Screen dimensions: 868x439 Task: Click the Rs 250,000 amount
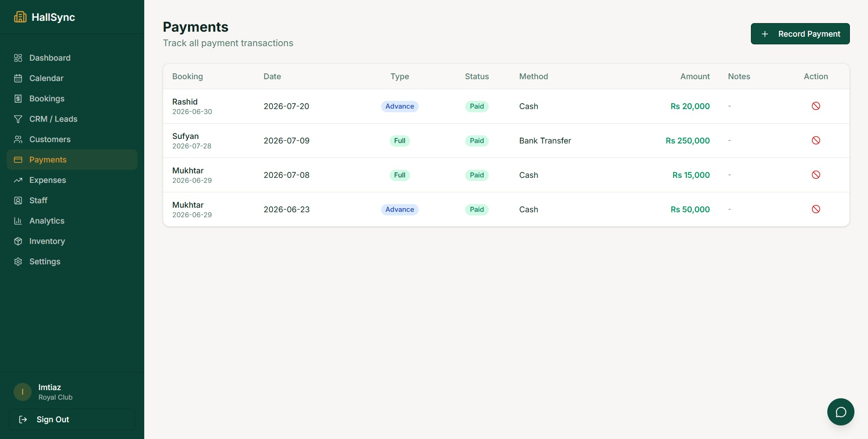coord(688,141)
